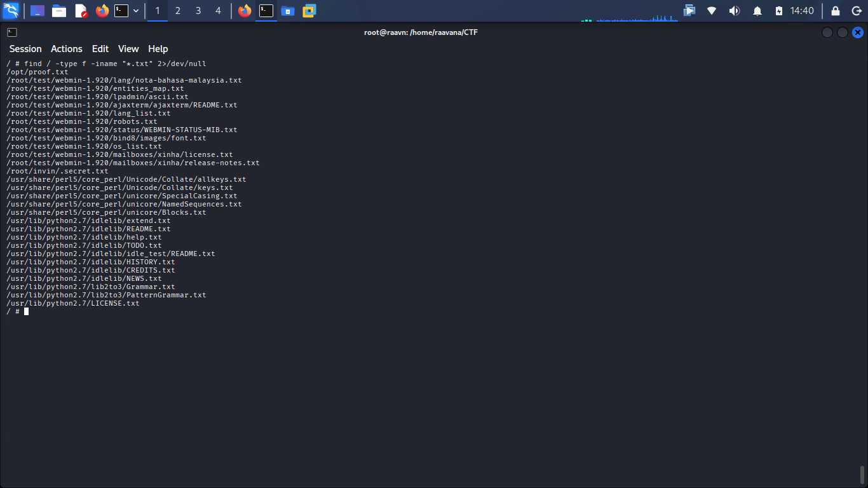This screenshot has height=488, width=868.
Task: Launch the text editor from panel
Action: 81,11
